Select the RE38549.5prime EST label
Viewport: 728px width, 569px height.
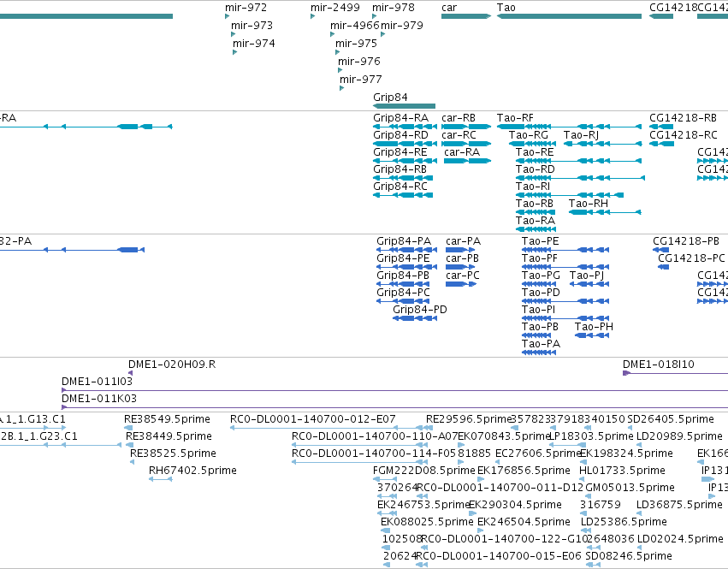tap(167, 419)
